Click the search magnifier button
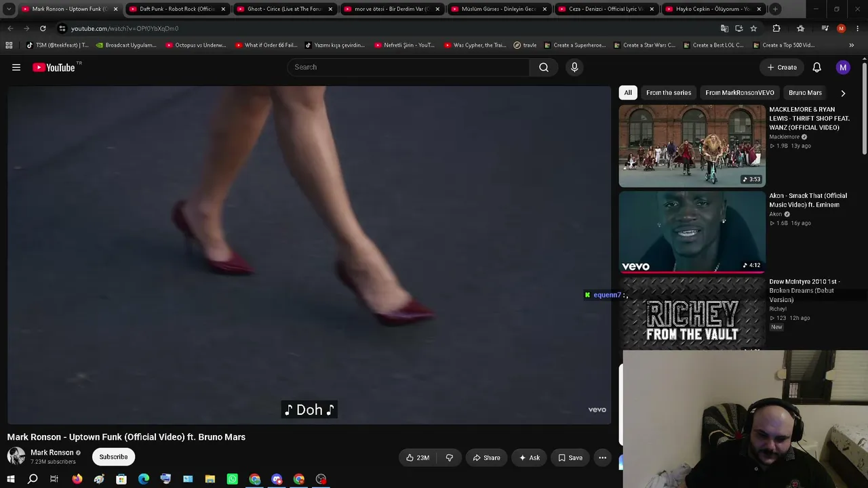 click(544, 67)
